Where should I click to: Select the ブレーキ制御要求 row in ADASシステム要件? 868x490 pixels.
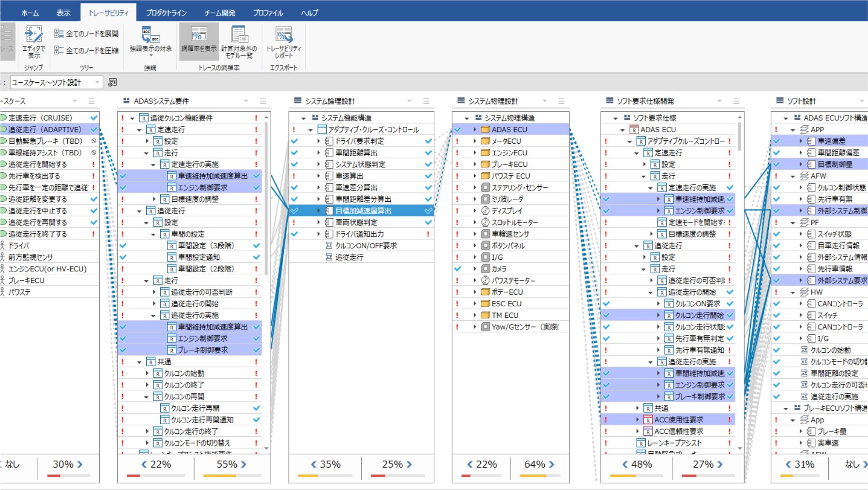[x=190, y=350]
